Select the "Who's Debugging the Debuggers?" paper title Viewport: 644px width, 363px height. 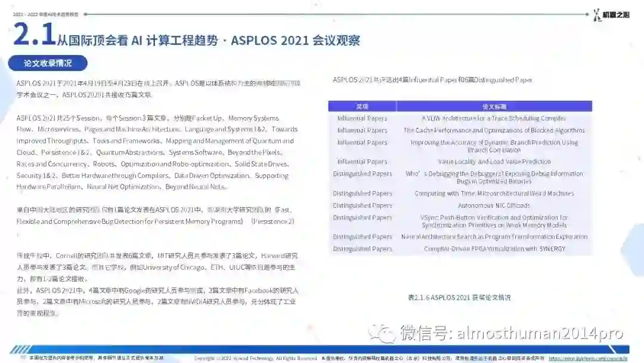[x=494, y=177]
